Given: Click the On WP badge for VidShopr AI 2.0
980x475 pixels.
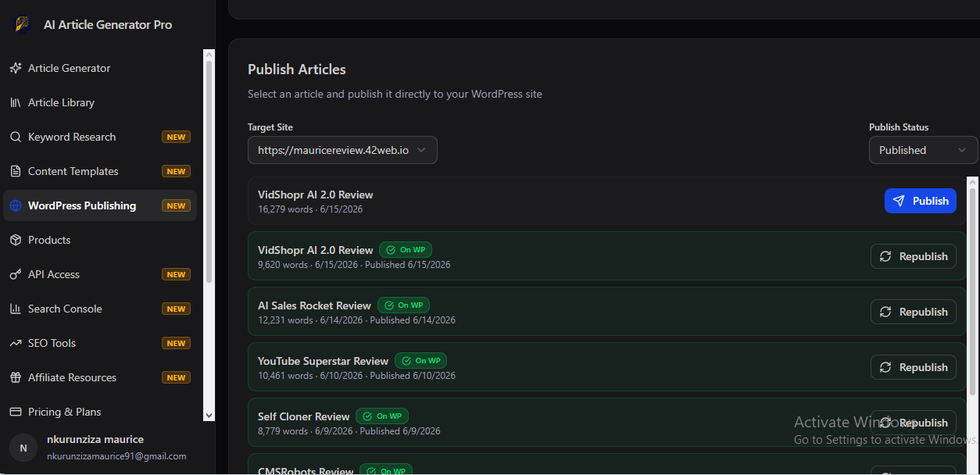Looking at the screenshot, I should tap(406, 250).
